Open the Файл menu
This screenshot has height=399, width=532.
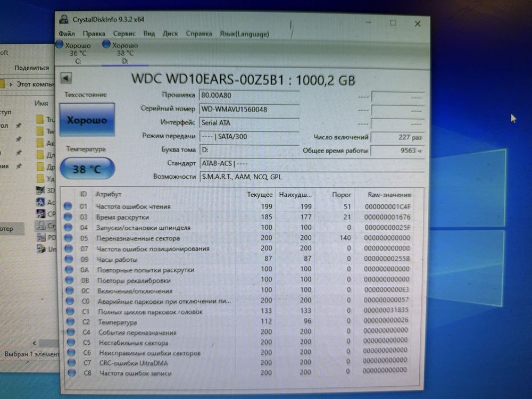point(67,34)
